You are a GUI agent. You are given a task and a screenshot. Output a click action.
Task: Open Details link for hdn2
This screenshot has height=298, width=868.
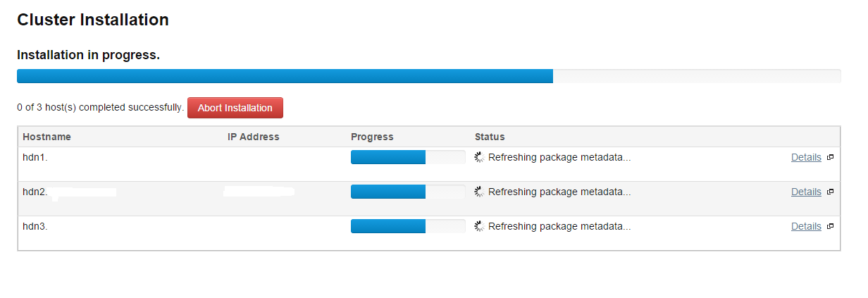(806, 192)
